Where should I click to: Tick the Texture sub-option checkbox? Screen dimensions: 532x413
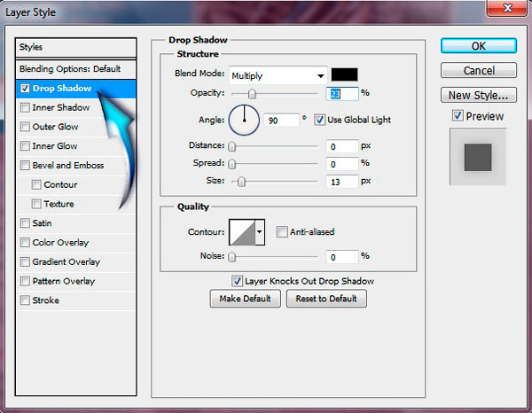click(x=36, y=204)
